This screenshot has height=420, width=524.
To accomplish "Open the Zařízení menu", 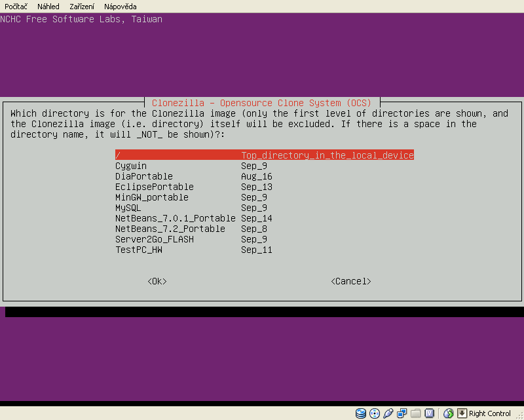I will click(82, 6).
